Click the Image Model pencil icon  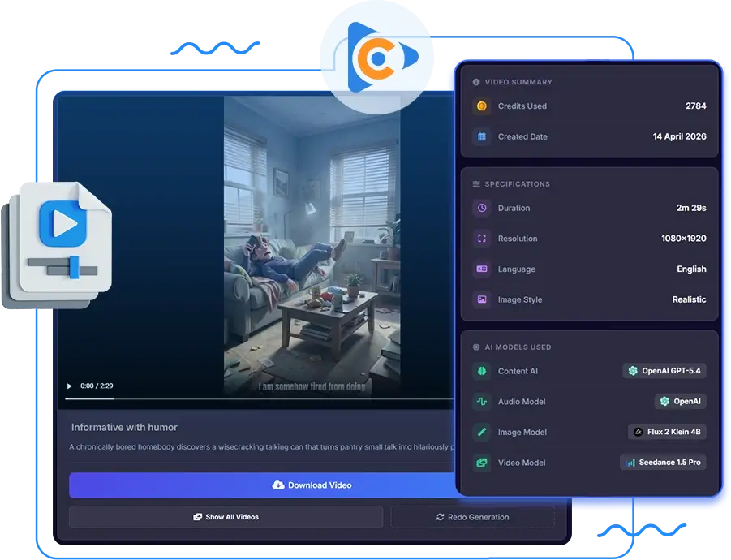[482, 433]
